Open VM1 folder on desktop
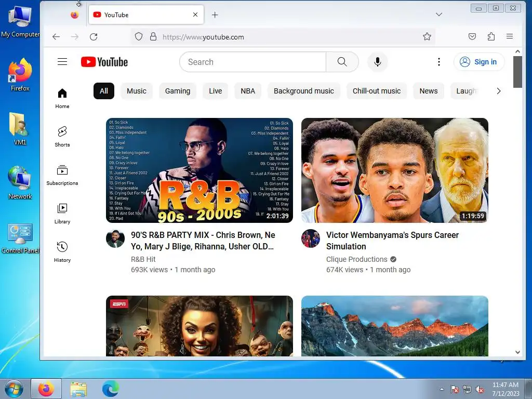The width and height of the screenshot is (532, 399). pos(20,129)
